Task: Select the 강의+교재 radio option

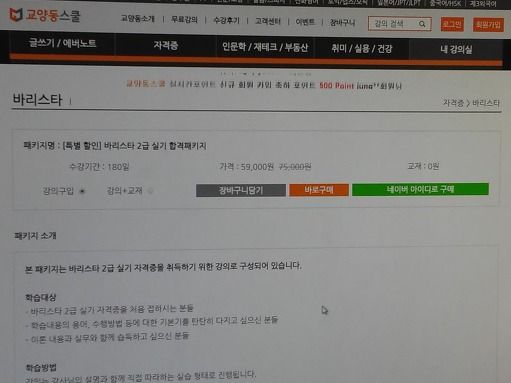Action: [x=151, y=191]
